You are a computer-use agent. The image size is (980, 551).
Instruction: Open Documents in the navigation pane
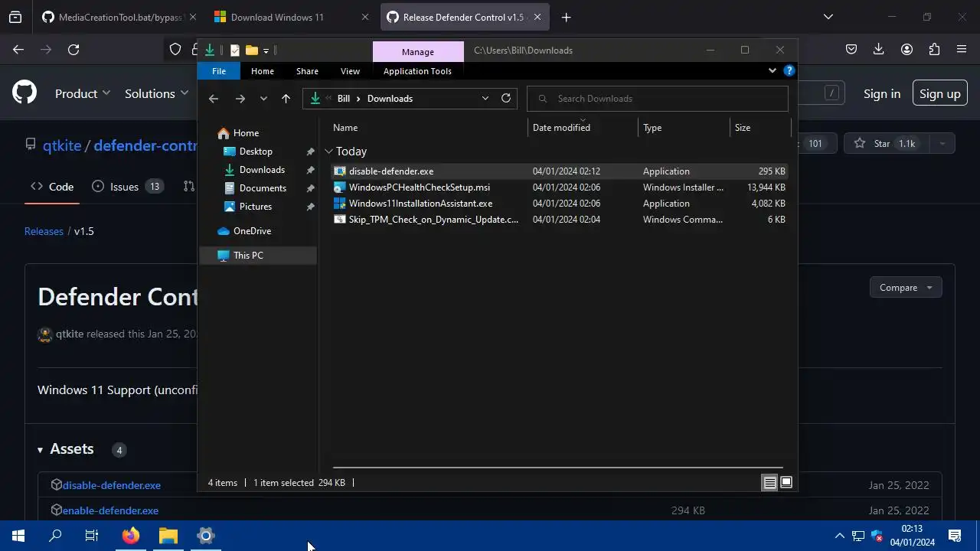[263, 188]
